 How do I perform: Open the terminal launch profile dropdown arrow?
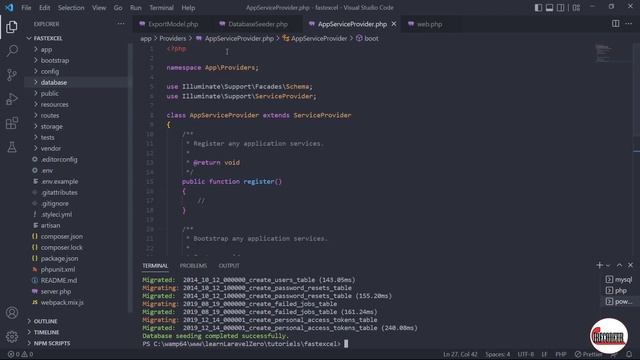tap(608, 266)
